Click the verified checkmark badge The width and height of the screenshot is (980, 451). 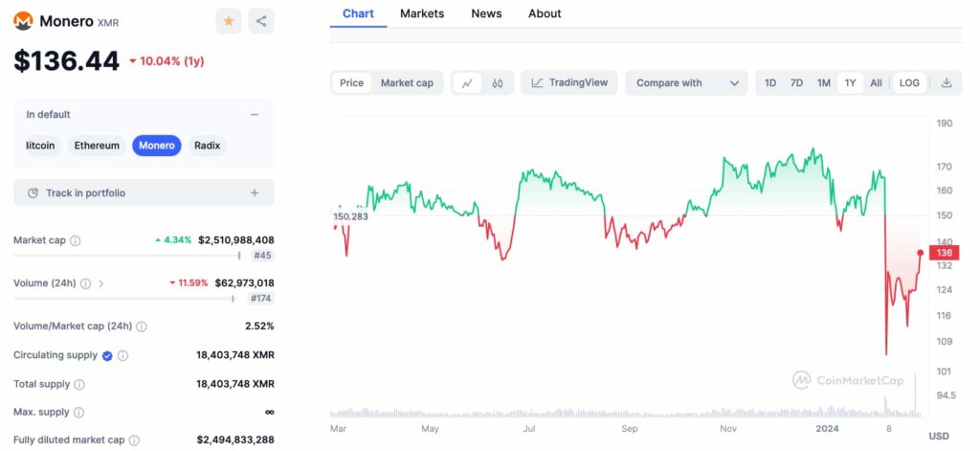[107, 355]
